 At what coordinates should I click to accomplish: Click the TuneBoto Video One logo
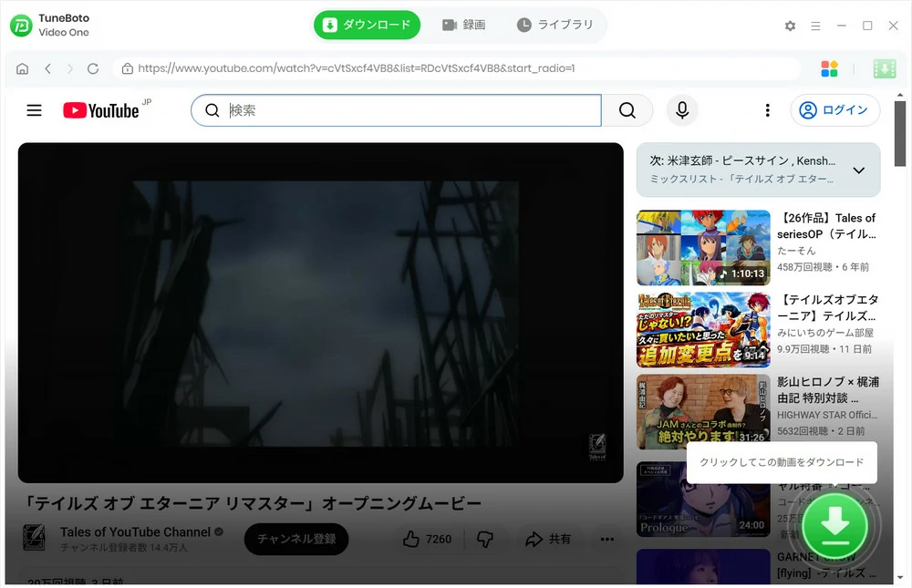click(22, 25)
